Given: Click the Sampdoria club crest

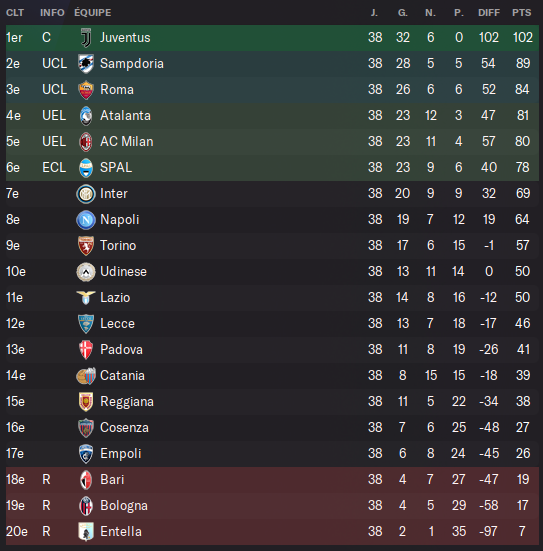Looking at the screenshot, I should [86, 64].
